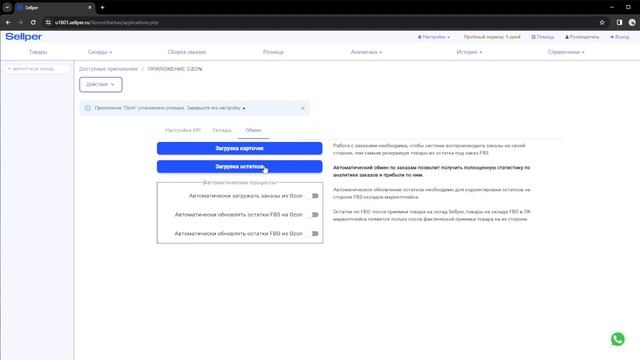The image size is (640, 360).
Task: Expand the Действия dropdown
Action: click(100, 84)
